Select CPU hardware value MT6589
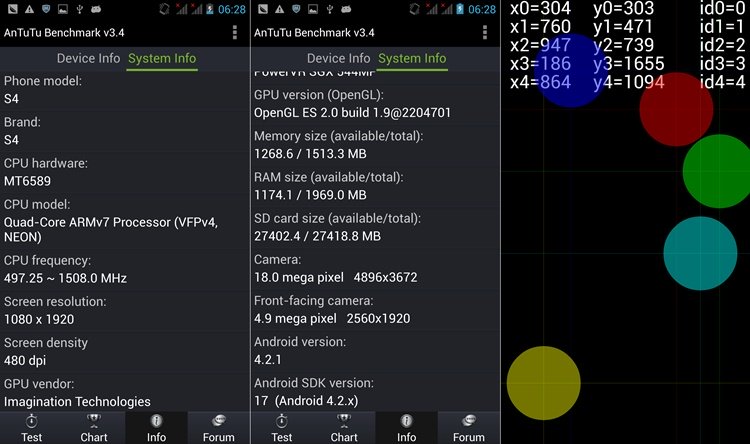This screenshot has height=444, width=750. click(x=27, y=181)
